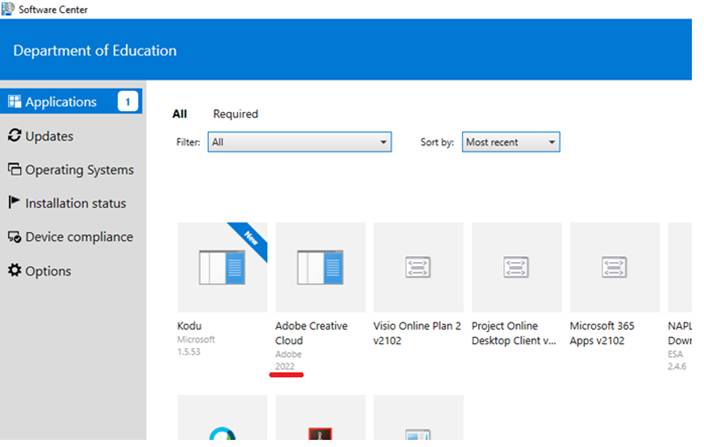704x447 pixels.
Task: Open the Installation status section
Action: click(75, 203)
